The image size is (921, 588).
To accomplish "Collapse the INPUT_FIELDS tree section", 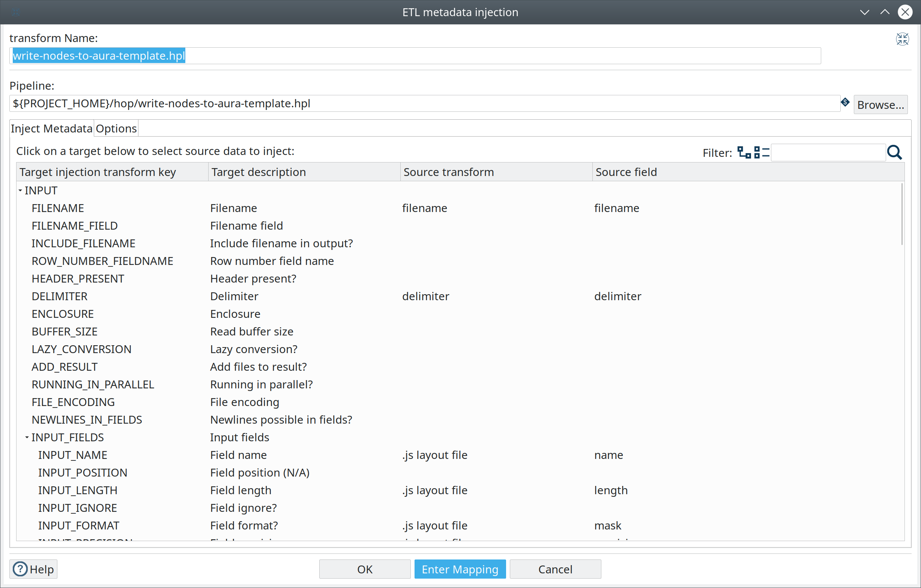I will point(26,437).
